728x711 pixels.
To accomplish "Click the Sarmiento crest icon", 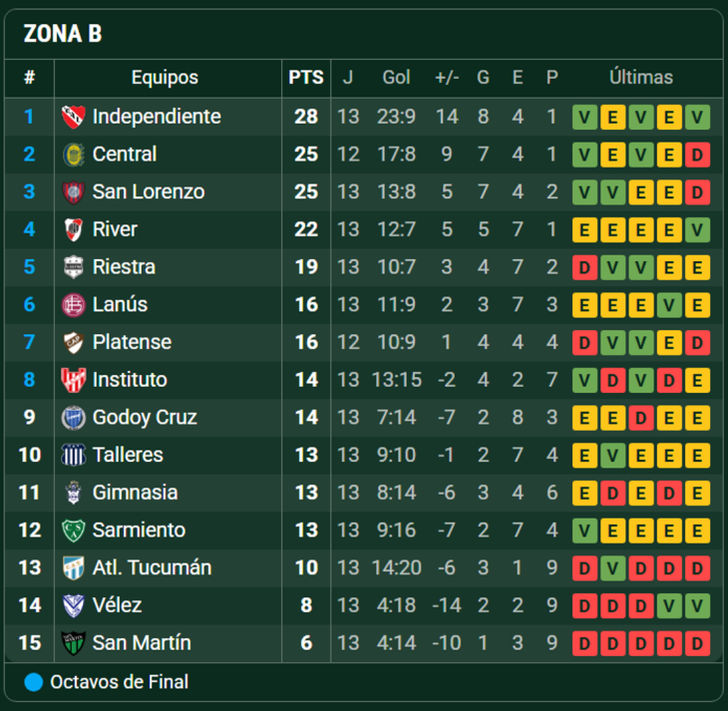I will (74, 531).
